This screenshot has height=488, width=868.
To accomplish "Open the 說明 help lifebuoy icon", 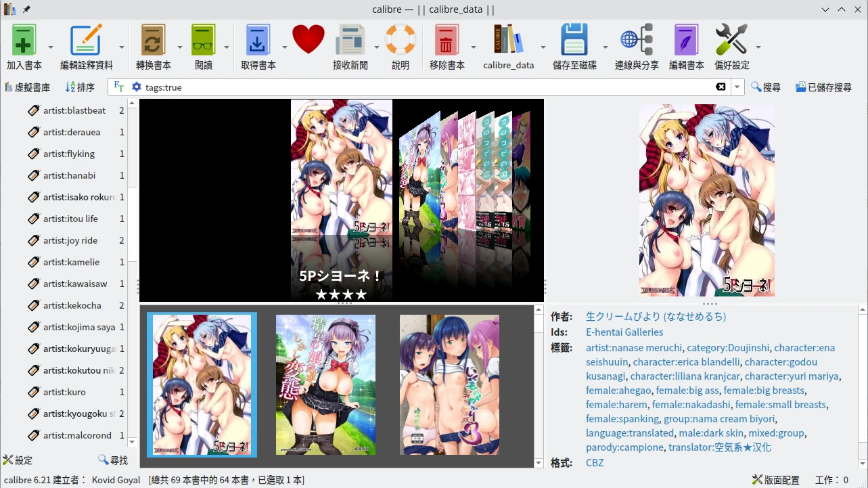I will tap(400, 40).
